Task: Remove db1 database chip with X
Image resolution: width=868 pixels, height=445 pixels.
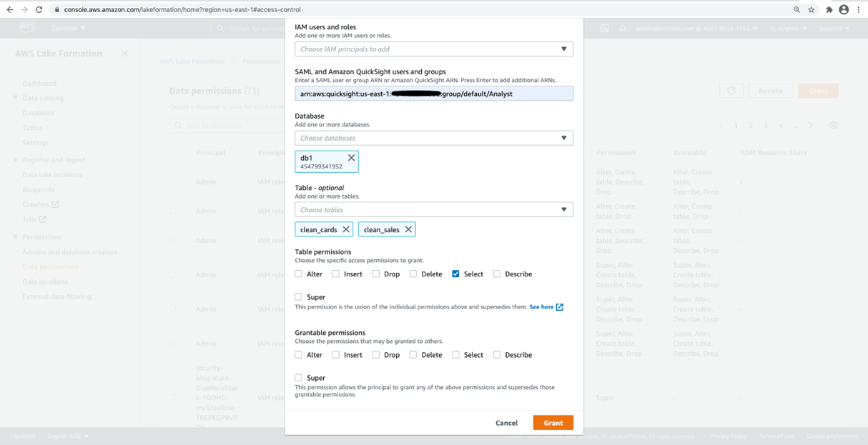Action: pos(351,158)
